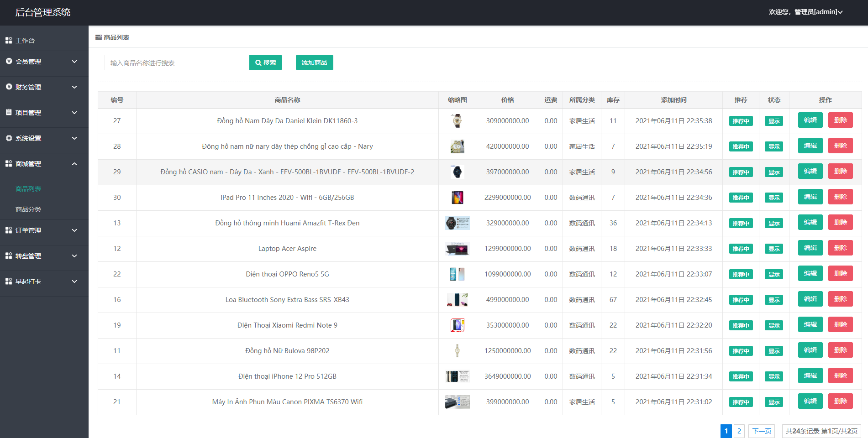Viewport: 868px width, 438px height.
Task: Click the 财务管理 finance icon
Action: click(9, 87)
